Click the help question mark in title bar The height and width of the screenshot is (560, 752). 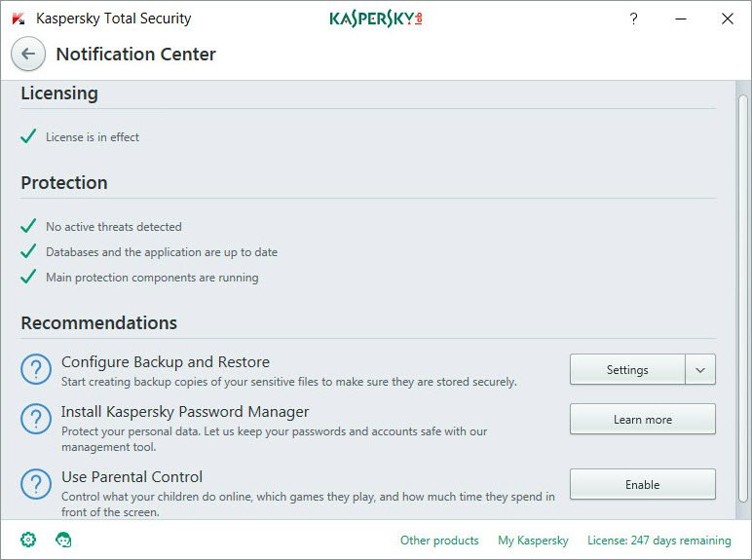click(x=633, y=19)
